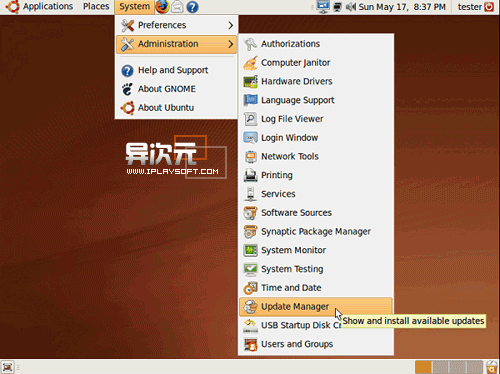500x374 pixels.
Task: Click the display tray icon beside volume
Action: point(338,7)
